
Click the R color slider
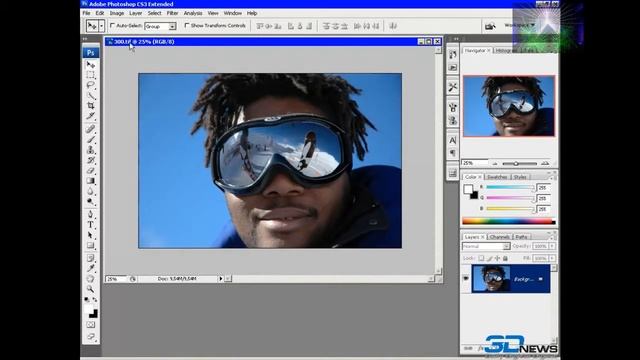(510, 187)
